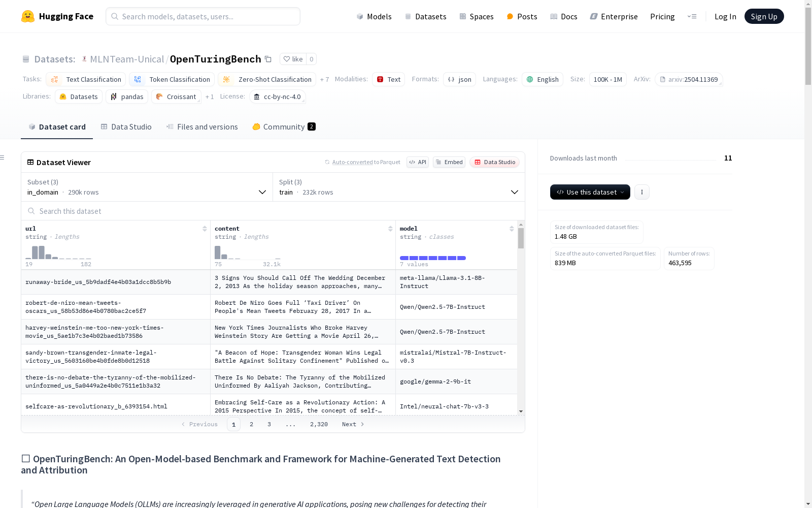Open the MLNTeam-Unical organization link
Image resolution: width=812 pixels, height=508 pixels.
pos(127,59)
